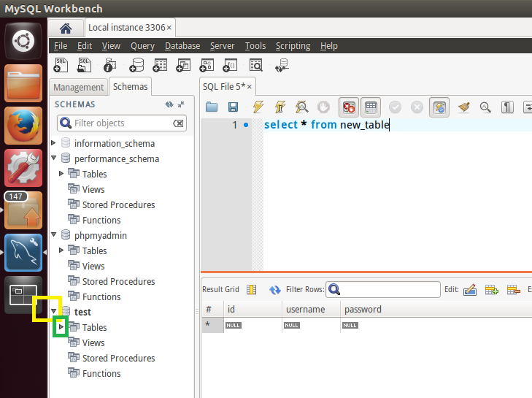Create new function toolbar icon

[230, 65]
